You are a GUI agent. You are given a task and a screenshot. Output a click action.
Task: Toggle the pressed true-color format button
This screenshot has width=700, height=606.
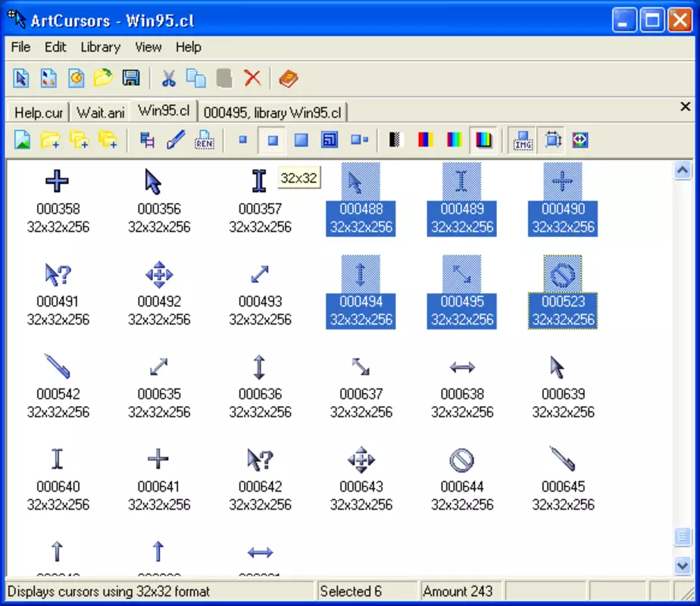tap(483, 140)
